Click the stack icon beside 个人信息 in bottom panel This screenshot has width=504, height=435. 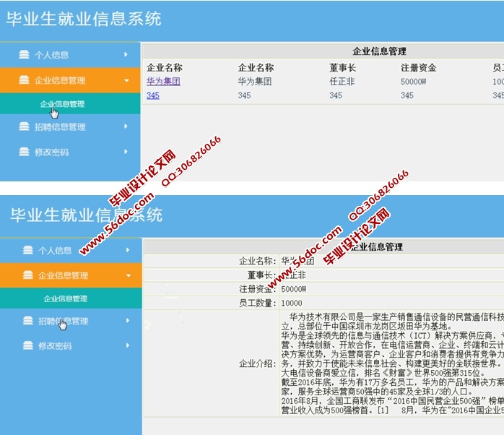(x=28, y=250)
